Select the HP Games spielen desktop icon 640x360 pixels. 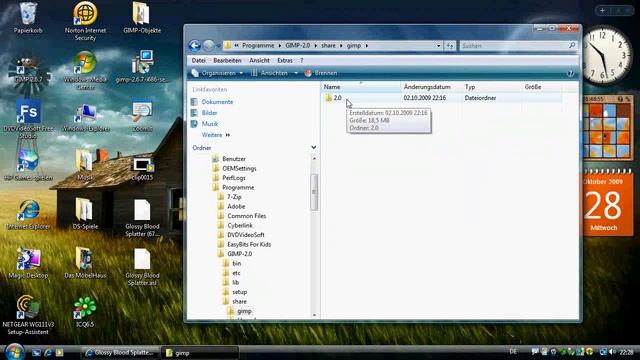click(x=28, y=161)
